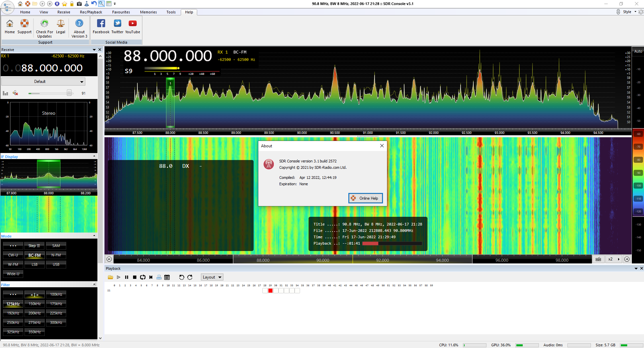Switch to the Favourites ribbon tab
The width and height of the screenshot is (644, 348).
pyautogui.click(x=121, y=12)
